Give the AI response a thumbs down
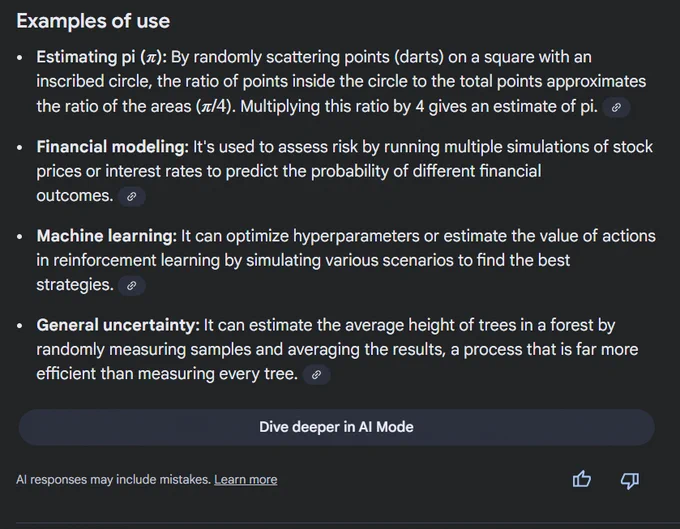 (x=630, y=480)
